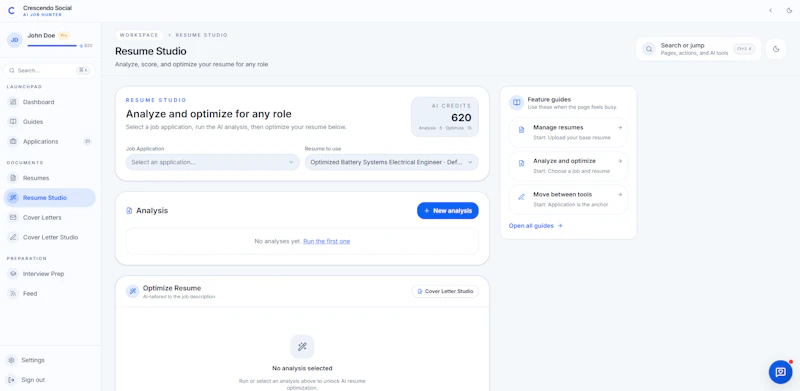This screenshot has height=391, width=800.
Task: Open Analyze and optimize guide arrow
Action: pyautogui.click(x=620, y=161)
